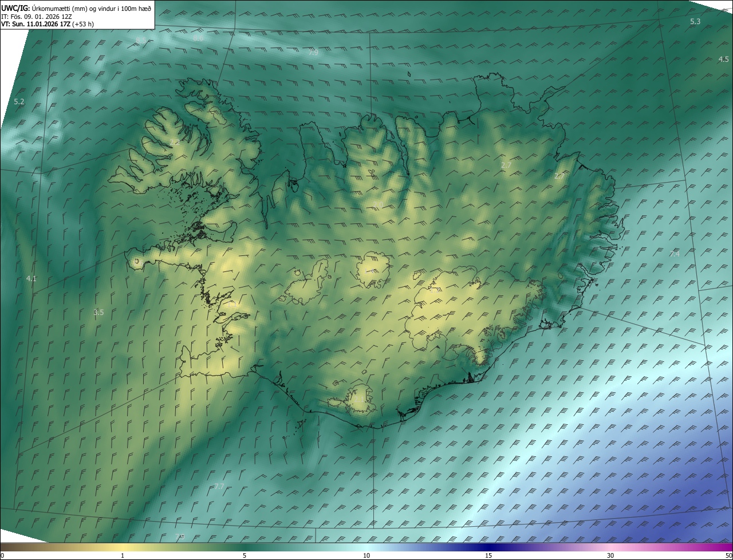
Task: Click the colorbar tick label 1
Action: click(123, 556)
